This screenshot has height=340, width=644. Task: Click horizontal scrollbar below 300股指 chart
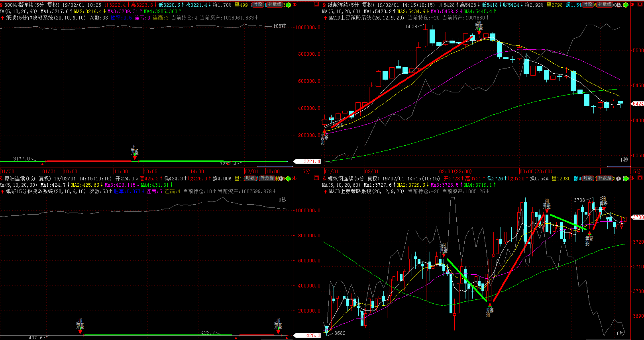pyautogui.click(x=275, y=166)
